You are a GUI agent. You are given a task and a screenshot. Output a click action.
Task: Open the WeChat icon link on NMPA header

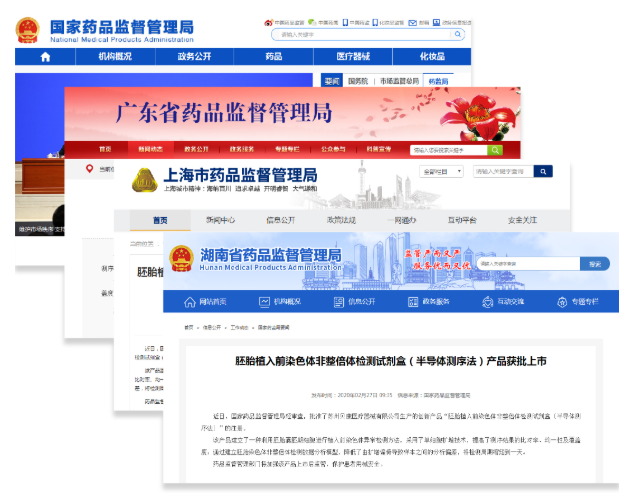312,22
